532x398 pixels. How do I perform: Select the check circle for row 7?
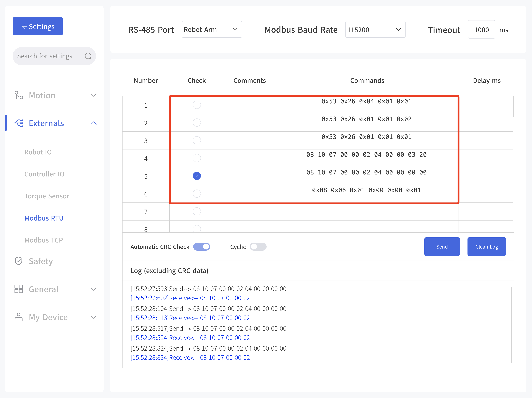197,211
